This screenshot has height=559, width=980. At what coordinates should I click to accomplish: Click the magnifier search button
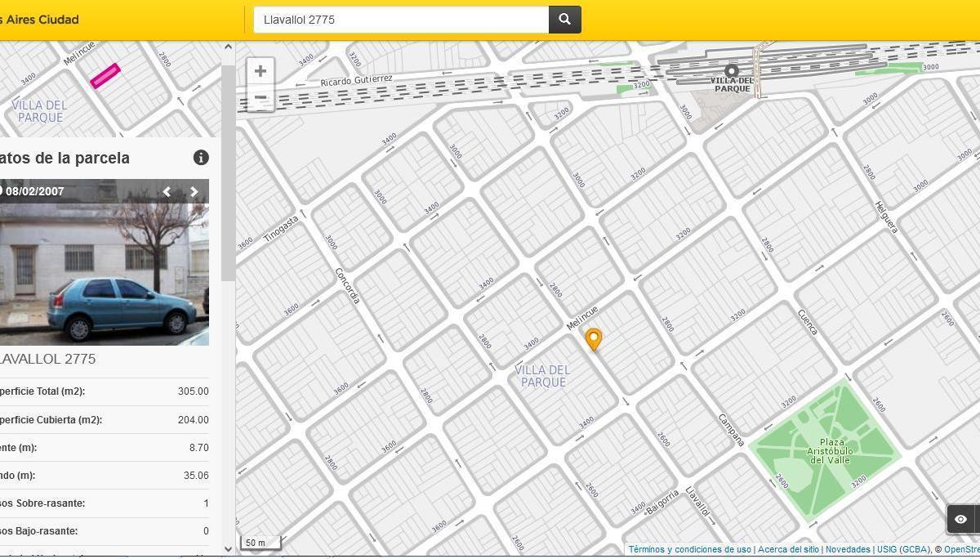(x=564, y=20)
